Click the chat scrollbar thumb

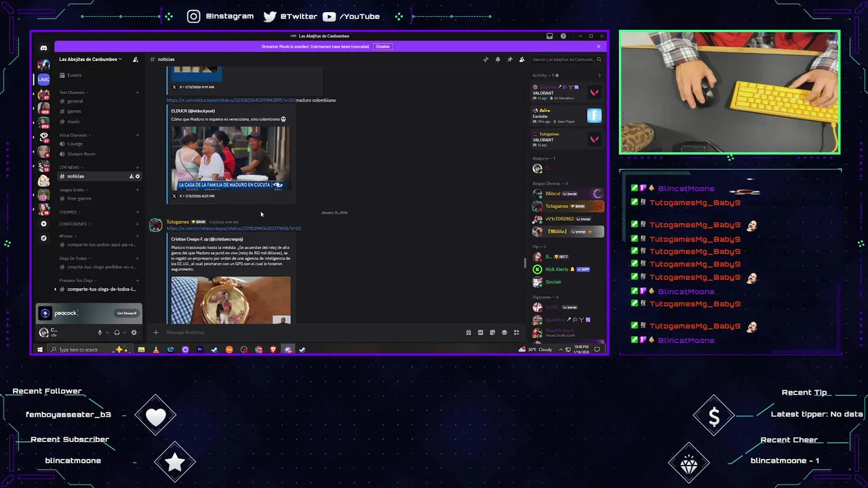pyautogui.click(x=525, y=263)
